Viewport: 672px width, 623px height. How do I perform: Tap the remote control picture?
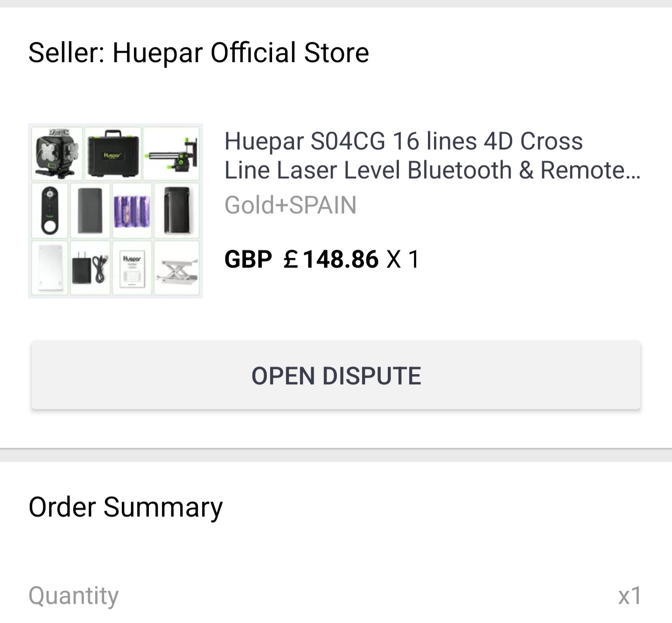tap(50, 211)
